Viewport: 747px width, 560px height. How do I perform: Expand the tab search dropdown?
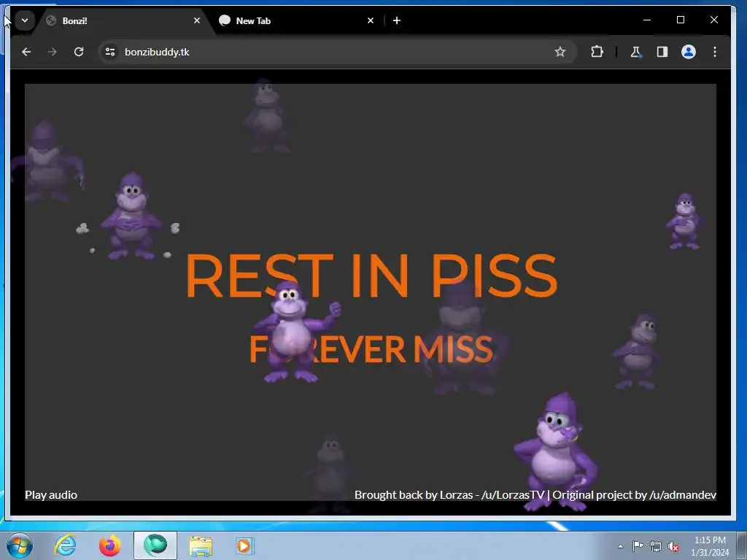coord(25,20)
